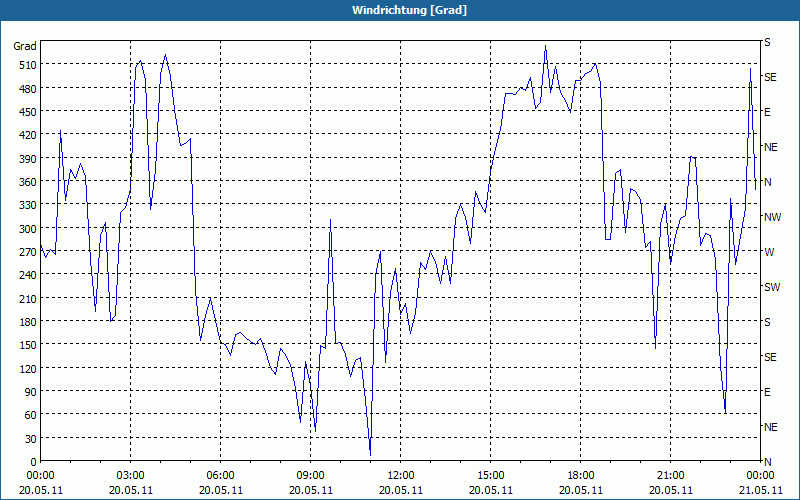Click the 450 y-axis tick label

point(28,112)
